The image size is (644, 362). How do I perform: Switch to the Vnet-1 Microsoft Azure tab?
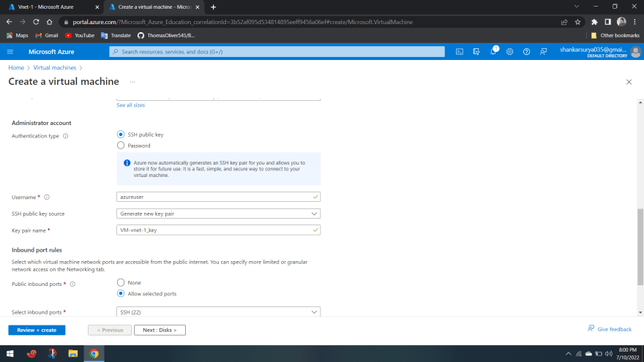tap(51, 7)
